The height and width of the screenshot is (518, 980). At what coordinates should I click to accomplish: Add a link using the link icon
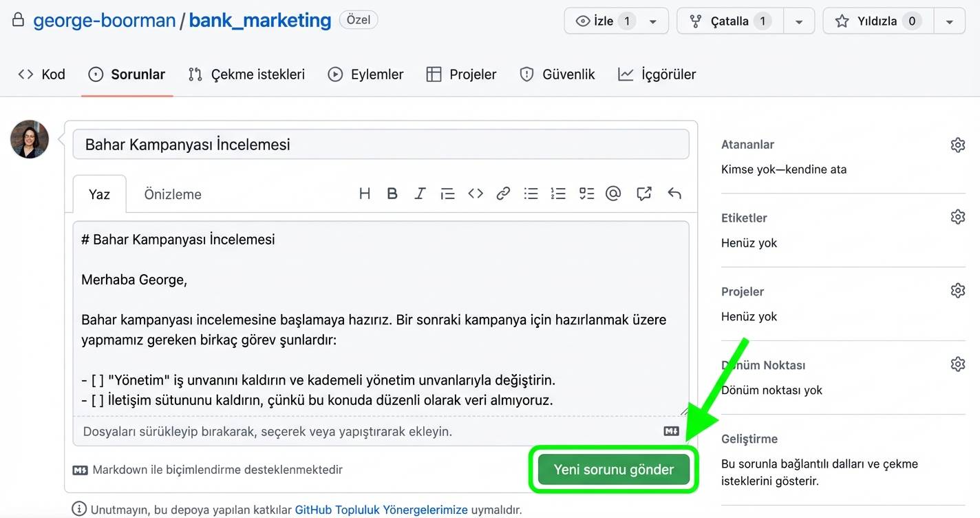tap(503, 194)
